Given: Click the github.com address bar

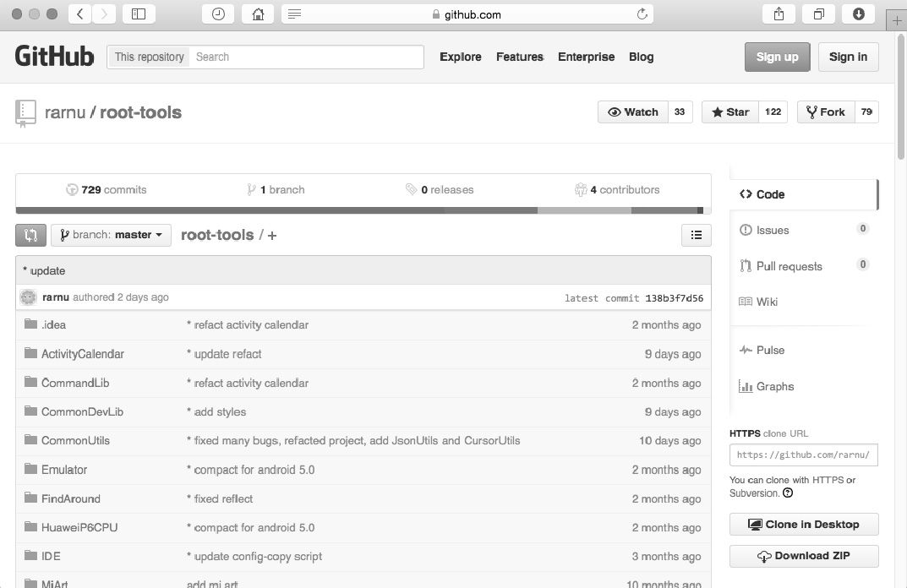Looking at the screenshot, I should [x=467, y=14].
